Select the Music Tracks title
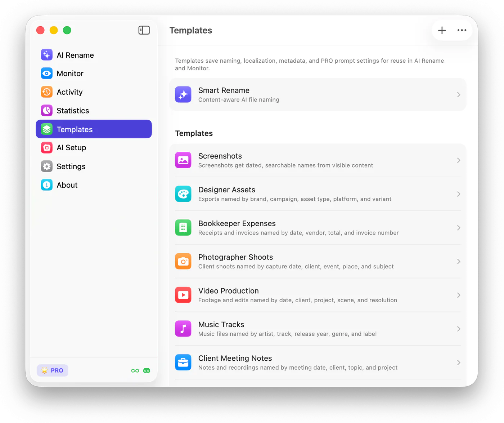The width and height of the screenshot is (504, 423). click(221, 324)
